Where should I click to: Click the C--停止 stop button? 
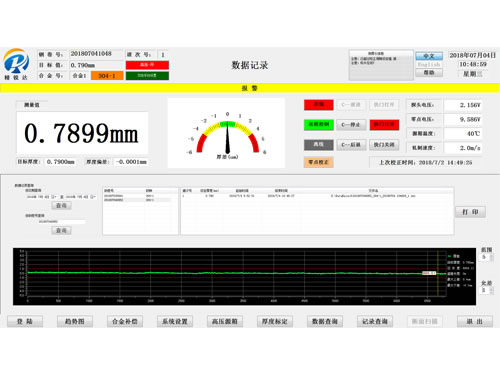click(x=351, y=125)
